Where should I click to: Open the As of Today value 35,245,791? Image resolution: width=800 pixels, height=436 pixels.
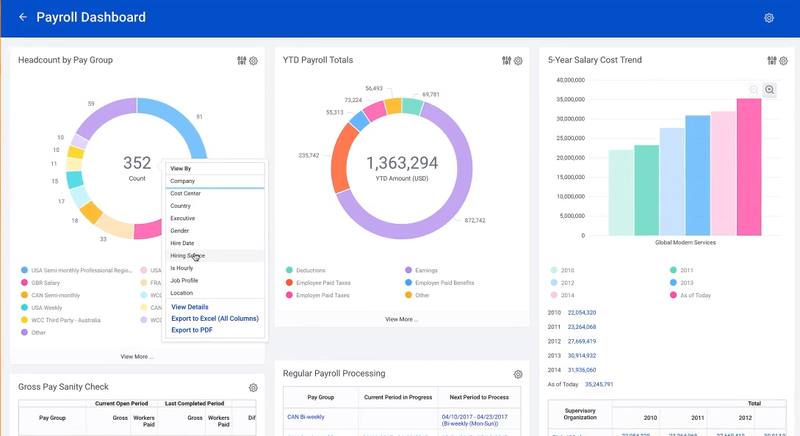click(x=599, y=384)
